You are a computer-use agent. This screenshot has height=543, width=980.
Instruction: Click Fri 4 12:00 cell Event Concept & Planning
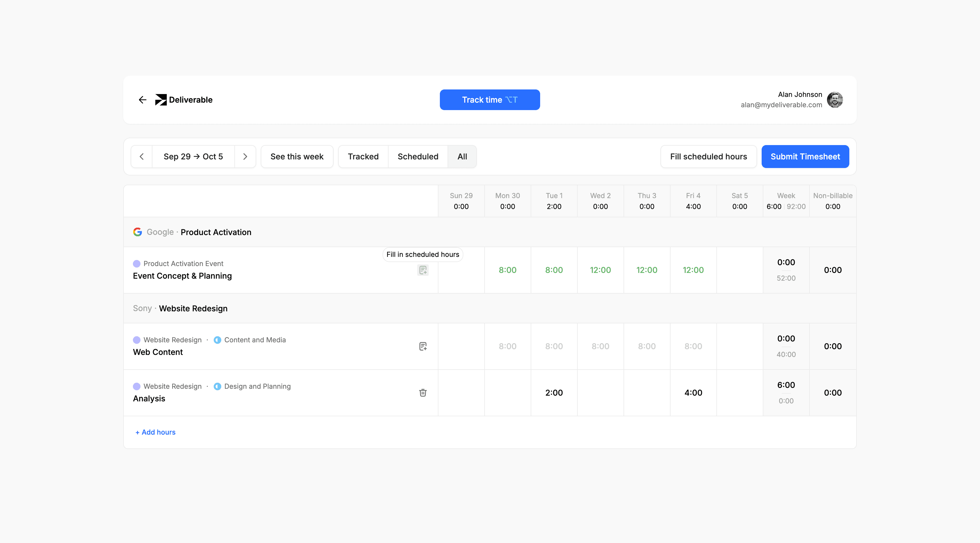[693, 270]
